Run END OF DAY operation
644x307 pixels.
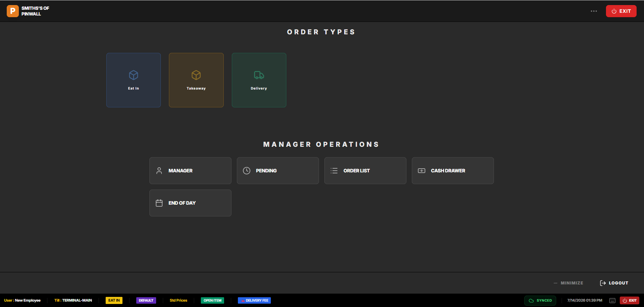190,203
